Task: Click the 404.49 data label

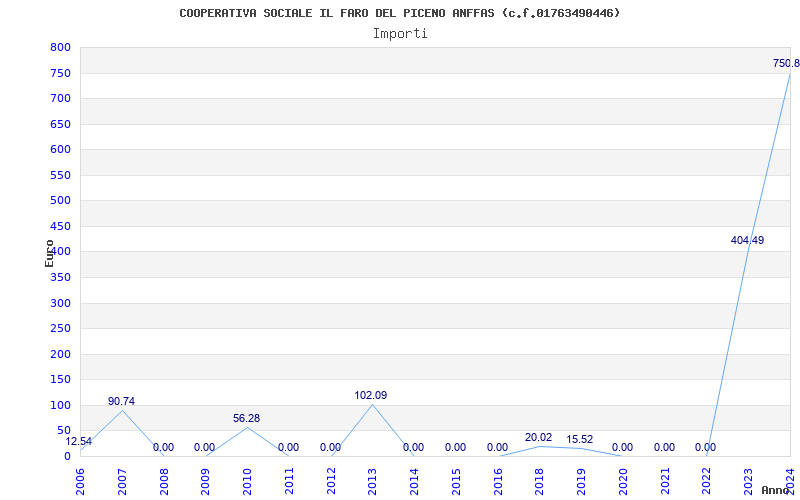Action: click(747, 240)
